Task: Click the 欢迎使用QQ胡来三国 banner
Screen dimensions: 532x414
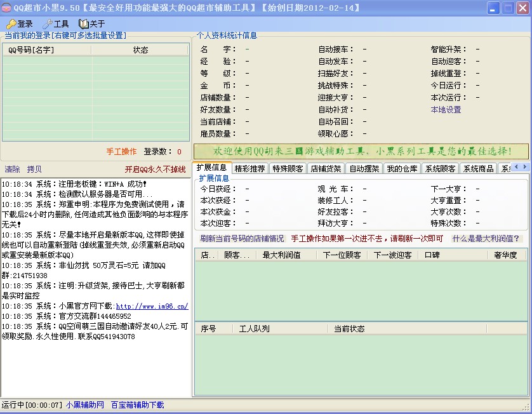Action: point(361,151)
